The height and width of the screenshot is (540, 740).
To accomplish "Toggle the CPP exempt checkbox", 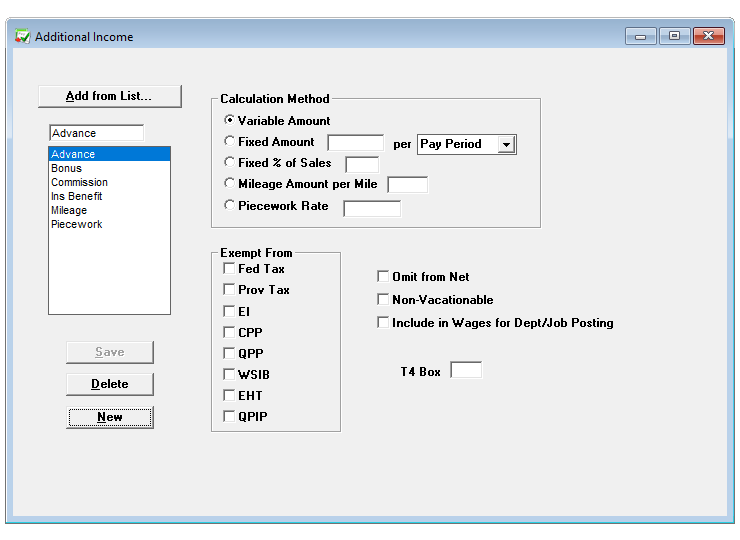I will point(229,333).
